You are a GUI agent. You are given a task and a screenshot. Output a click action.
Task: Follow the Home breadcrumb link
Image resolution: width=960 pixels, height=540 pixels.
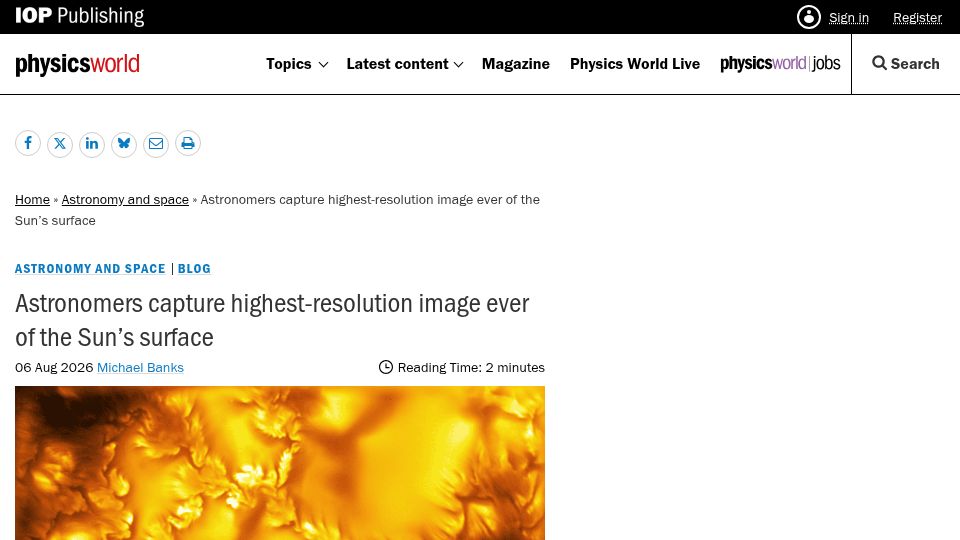[32, 200]
